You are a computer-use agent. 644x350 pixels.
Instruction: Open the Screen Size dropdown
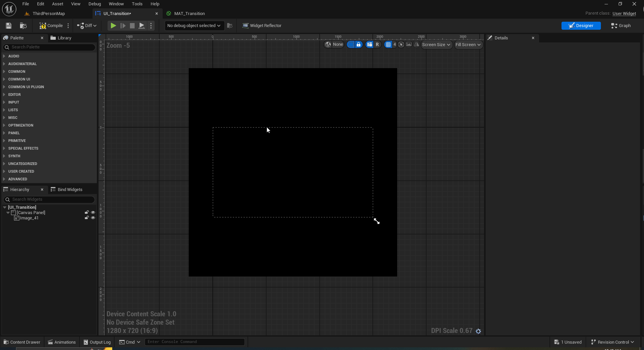[436, 44]
